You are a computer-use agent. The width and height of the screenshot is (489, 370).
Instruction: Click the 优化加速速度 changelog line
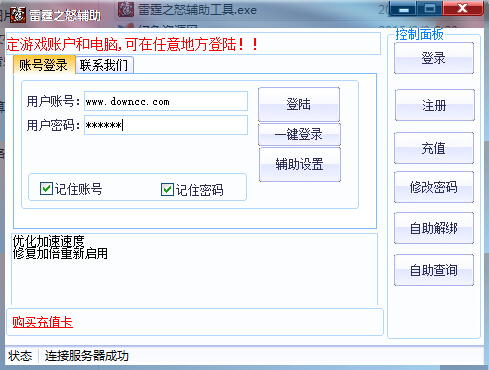tap(49, 241)
